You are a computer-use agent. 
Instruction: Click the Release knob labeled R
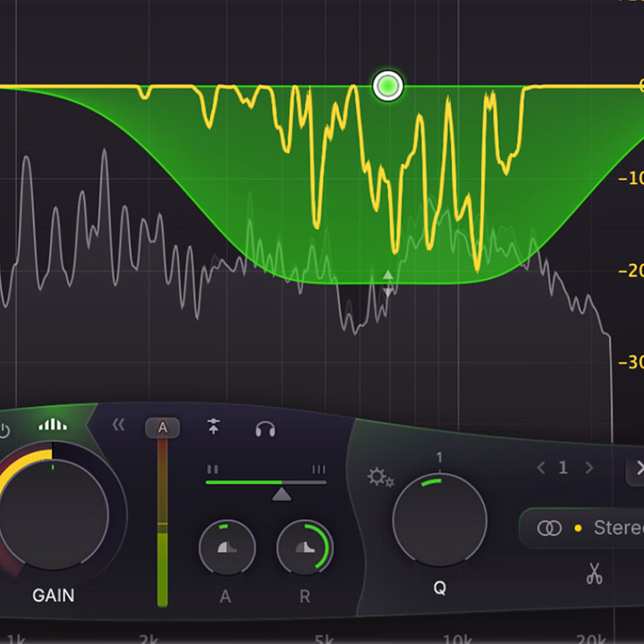304,547
